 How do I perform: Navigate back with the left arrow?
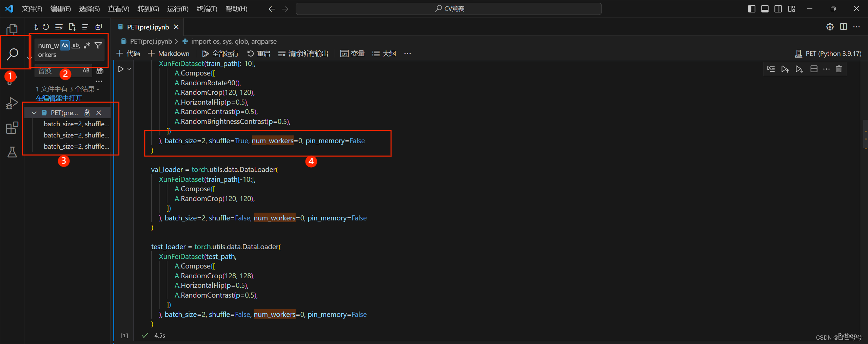tap(272, 9)
